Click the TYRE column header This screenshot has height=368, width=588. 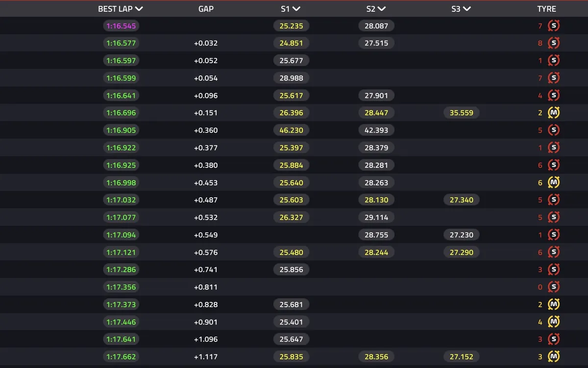(x=546, y=9)
